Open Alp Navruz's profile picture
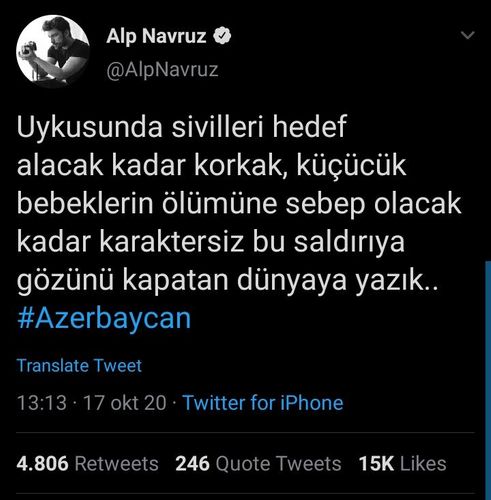Viewport: 491px width, 500px height. pos(53,51)
